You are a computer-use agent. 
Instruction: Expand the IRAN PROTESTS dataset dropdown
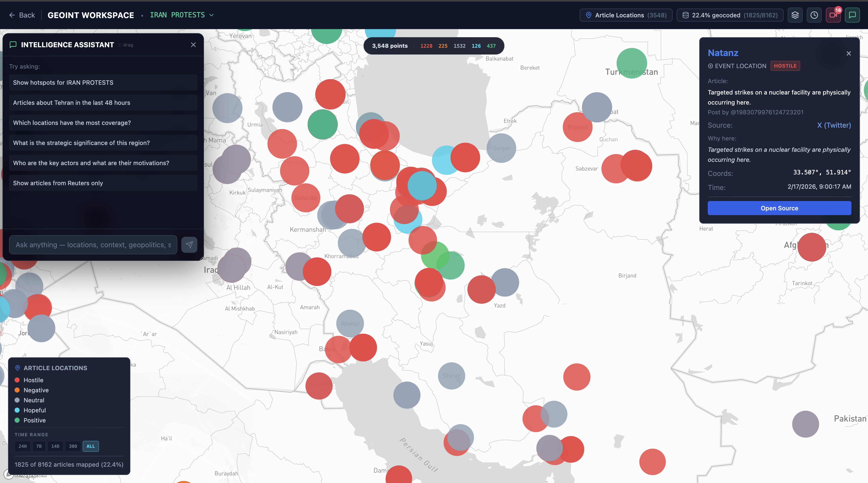(212, 15)
